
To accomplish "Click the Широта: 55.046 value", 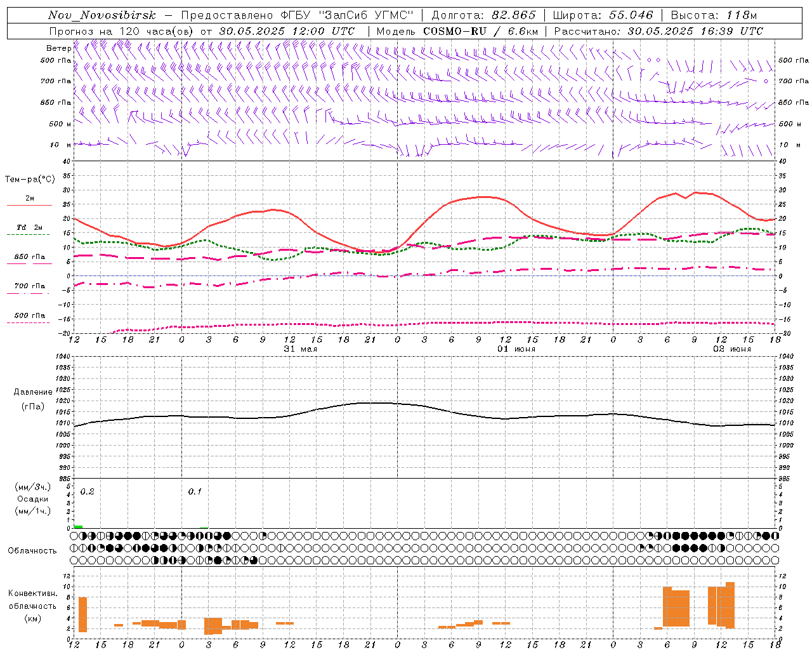I will (603, 15).
